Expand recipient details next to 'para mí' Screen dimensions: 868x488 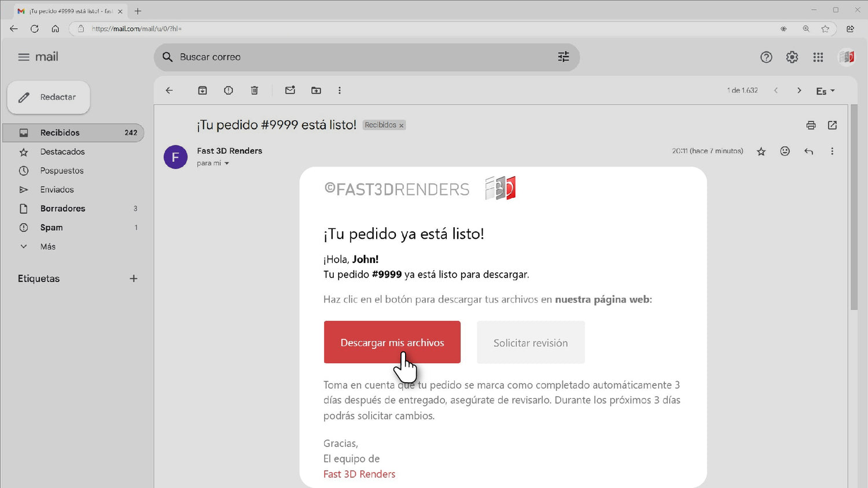[x=227, y=164]
